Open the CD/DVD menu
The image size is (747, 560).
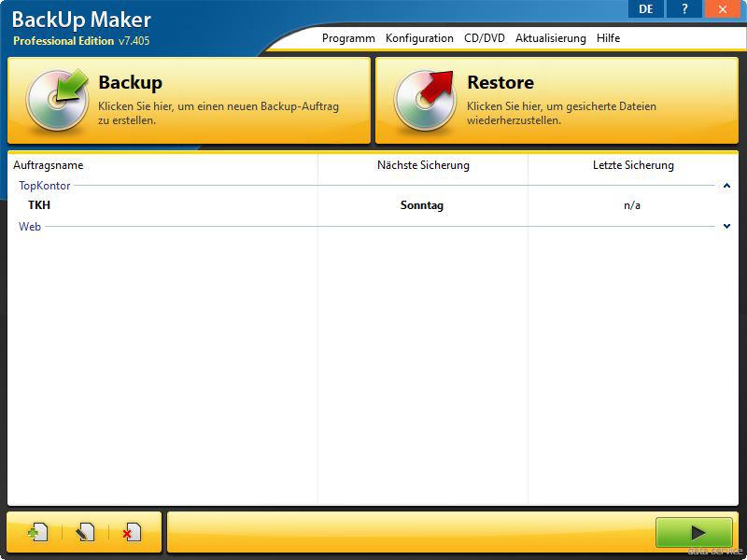tap(485, 38)
